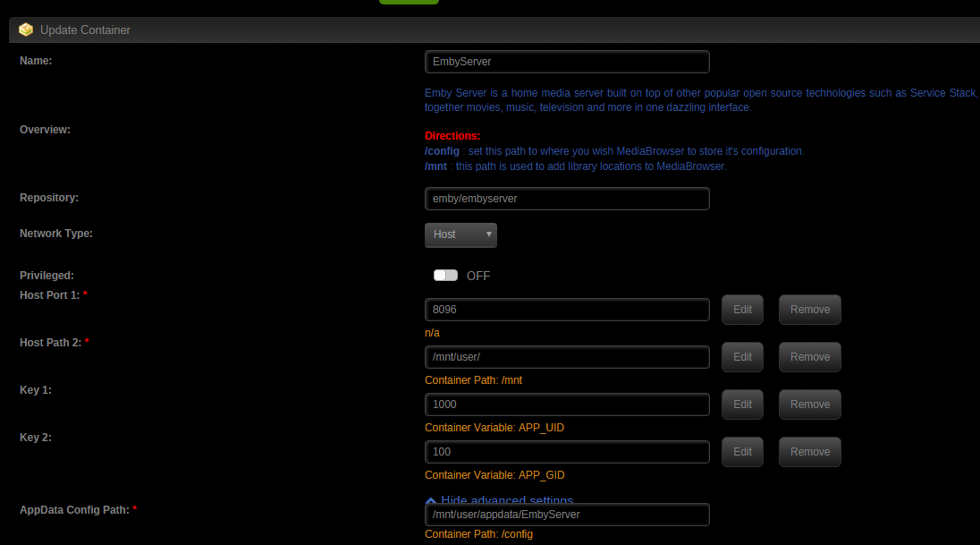Click Edit for Host Path 2
Screen dimensions: 980x545
(x=742, y=357)
